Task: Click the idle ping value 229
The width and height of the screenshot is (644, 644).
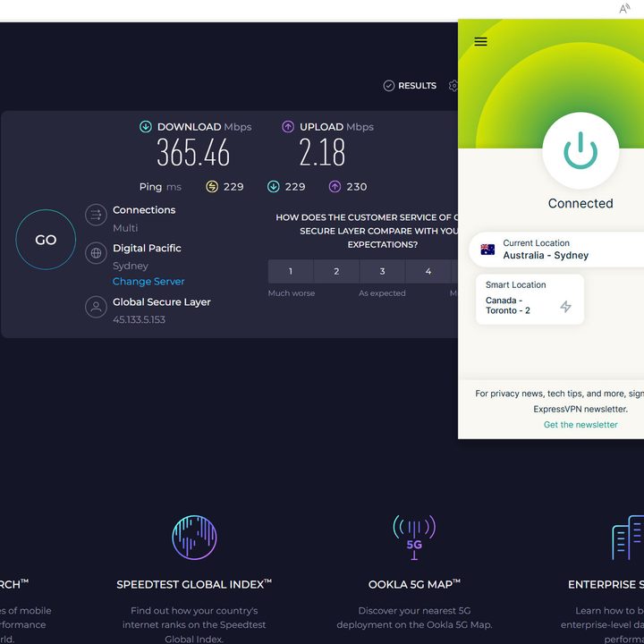Action: coord(233,187)
